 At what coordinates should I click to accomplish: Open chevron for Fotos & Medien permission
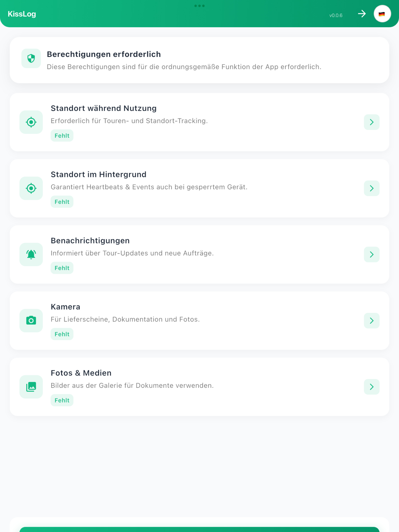point(372,387)
